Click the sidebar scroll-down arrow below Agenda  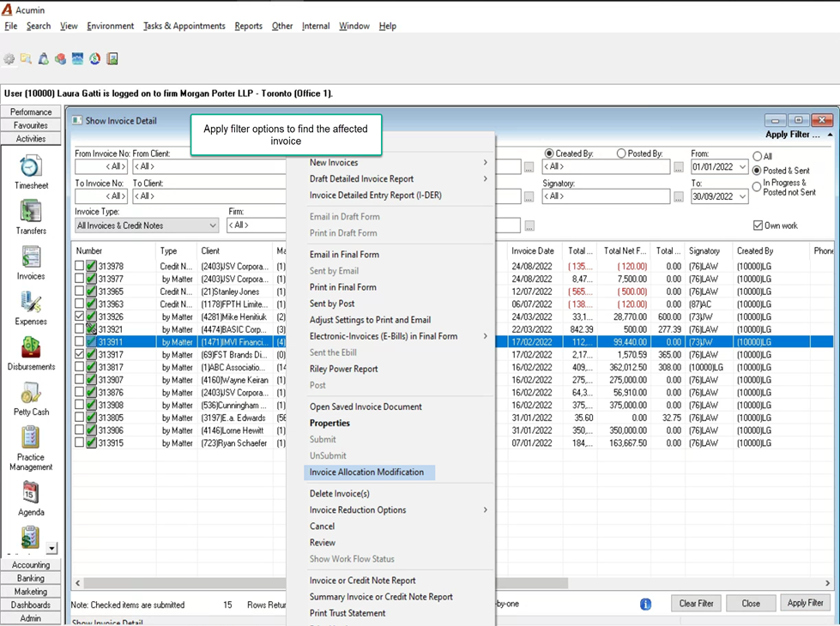51,548
